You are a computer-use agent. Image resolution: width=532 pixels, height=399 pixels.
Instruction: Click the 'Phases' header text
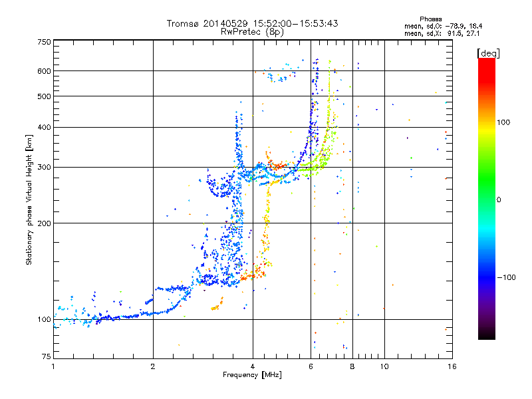pos(430,19)
